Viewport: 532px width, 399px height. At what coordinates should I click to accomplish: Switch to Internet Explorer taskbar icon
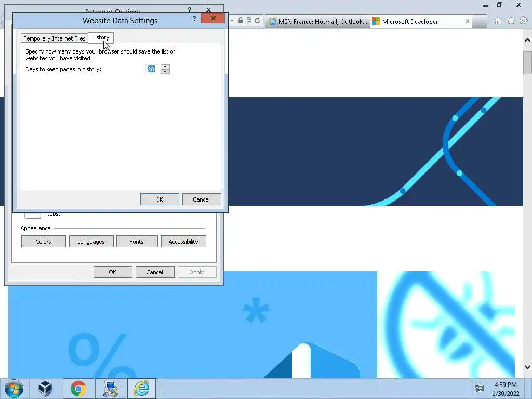click(x=141, y=389)
